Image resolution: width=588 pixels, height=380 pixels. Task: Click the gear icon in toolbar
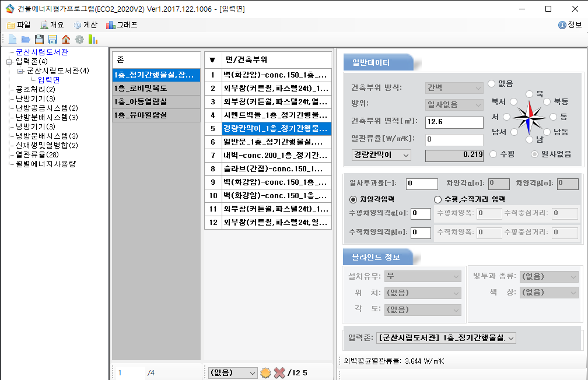[x=79, y=40]
